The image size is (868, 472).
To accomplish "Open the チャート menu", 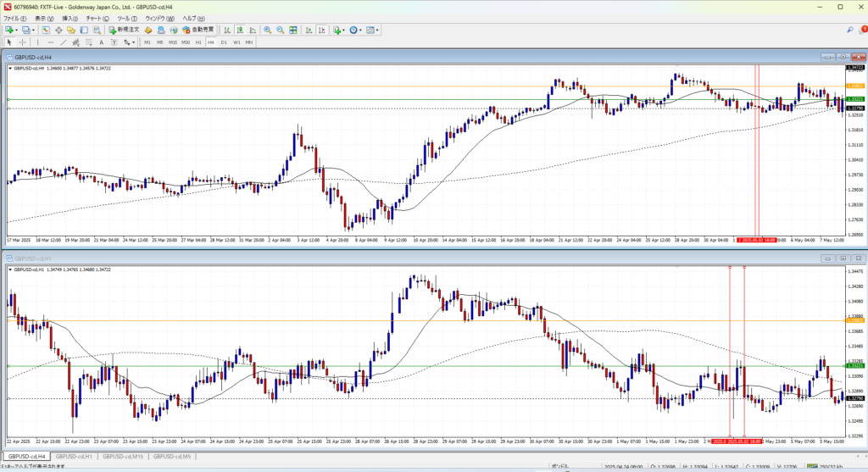I will point(96,18).
